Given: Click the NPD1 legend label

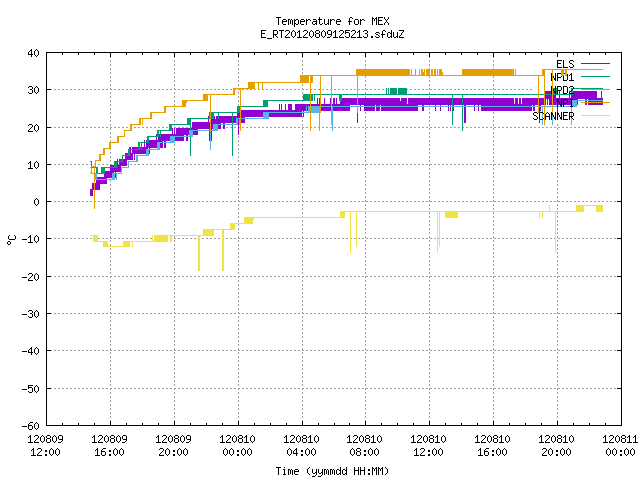Looking at the screenshot, I should pyautogui.click(x=562, y=77).
